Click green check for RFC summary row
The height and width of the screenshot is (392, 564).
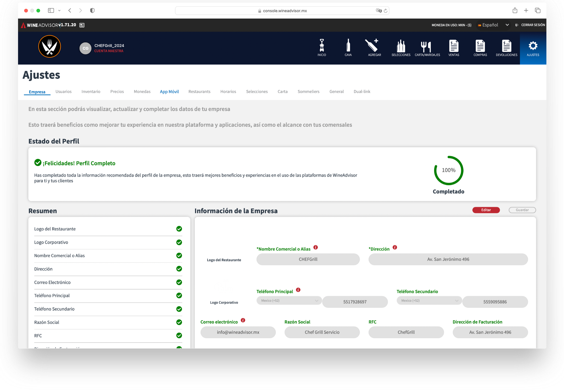(179, 335)
